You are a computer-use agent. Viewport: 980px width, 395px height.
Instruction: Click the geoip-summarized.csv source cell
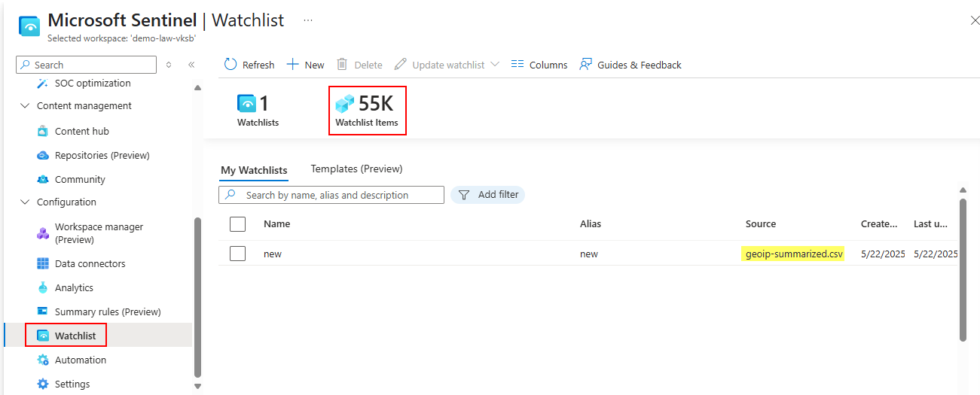click(794, 254)
